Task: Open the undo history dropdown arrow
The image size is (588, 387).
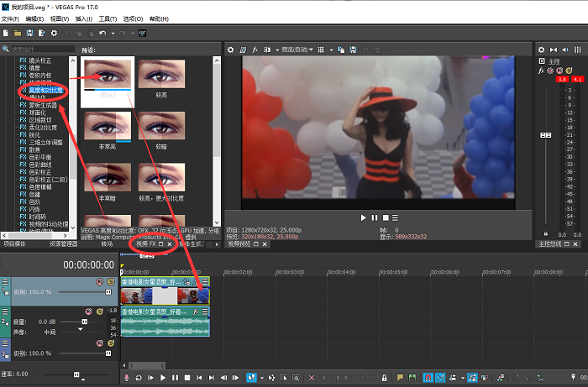Action: click(112, 33)
